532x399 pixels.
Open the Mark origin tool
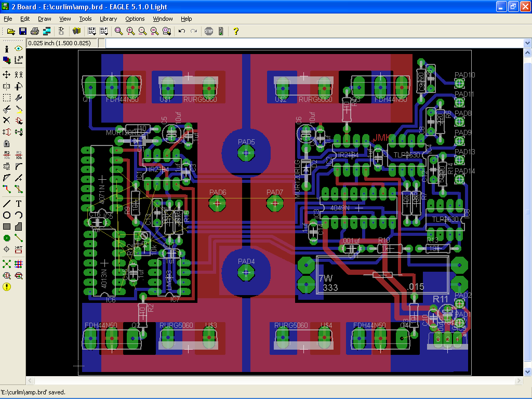(19, 60)
